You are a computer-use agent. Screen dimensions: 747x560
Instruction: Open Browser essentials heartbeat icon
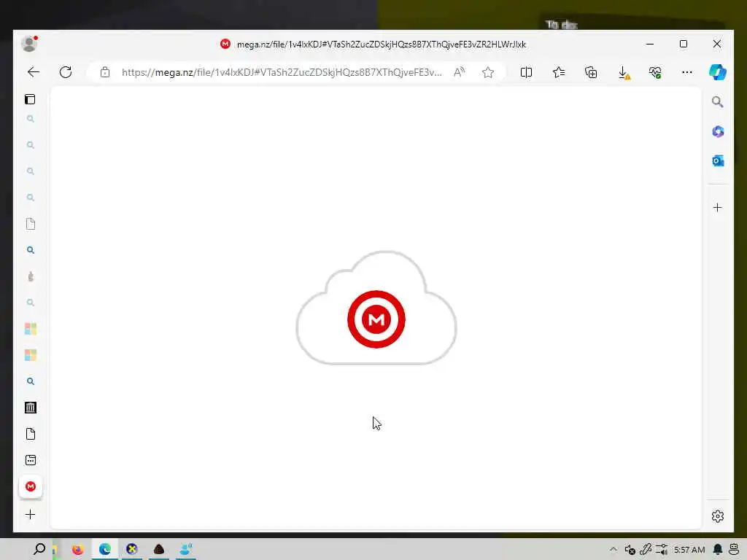click(x=656, y=72)
